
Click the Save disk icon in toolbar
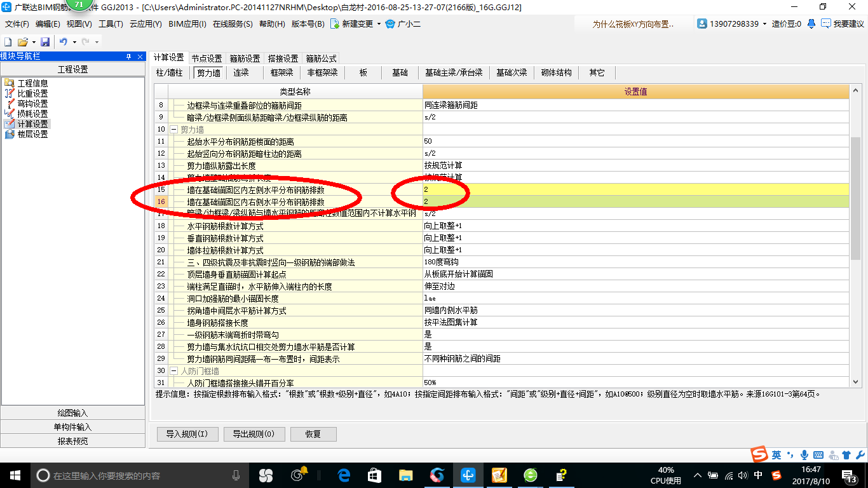[45, 41]
